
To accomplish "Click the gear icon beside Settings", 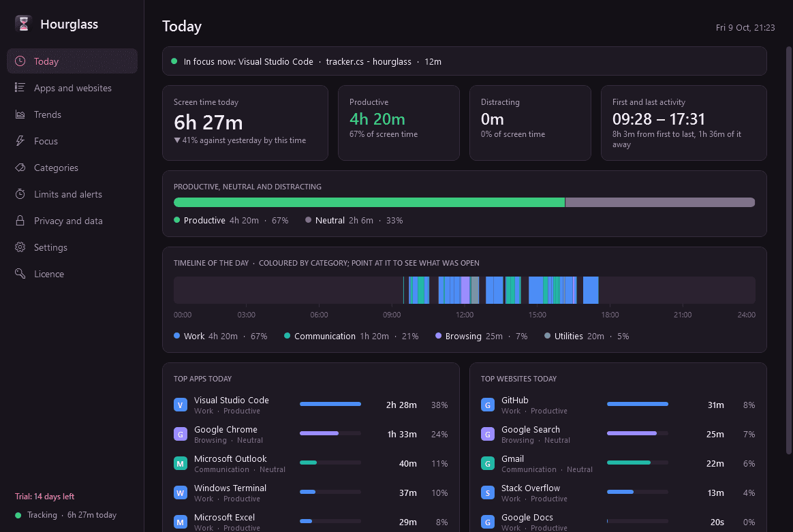I will coord(20,247).
